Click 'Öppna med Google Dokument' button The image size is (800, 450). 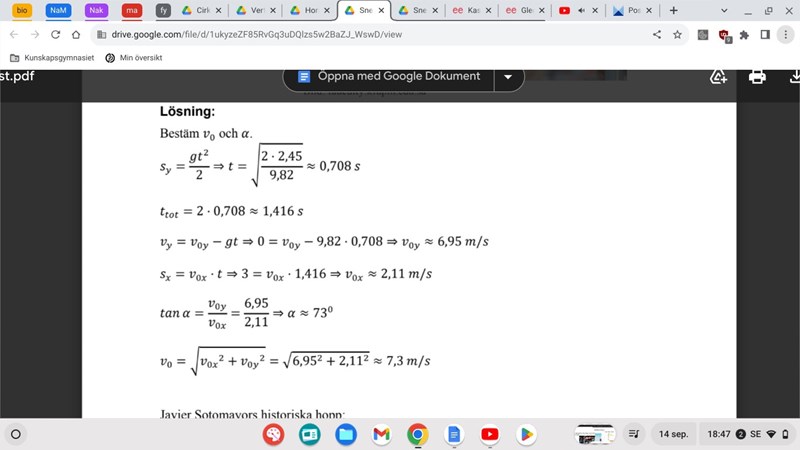pos(388,77)
